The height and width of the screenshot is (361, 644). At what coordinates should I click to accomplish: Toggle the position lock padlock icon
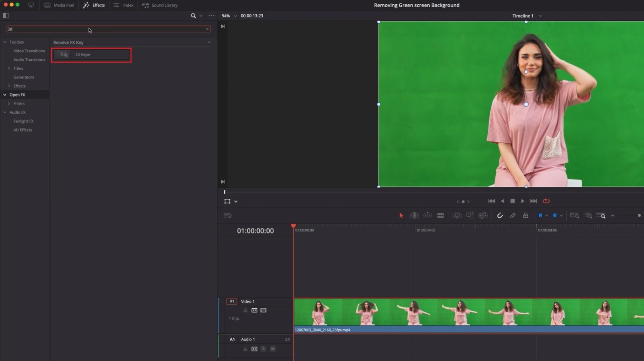tap(526, 216)
